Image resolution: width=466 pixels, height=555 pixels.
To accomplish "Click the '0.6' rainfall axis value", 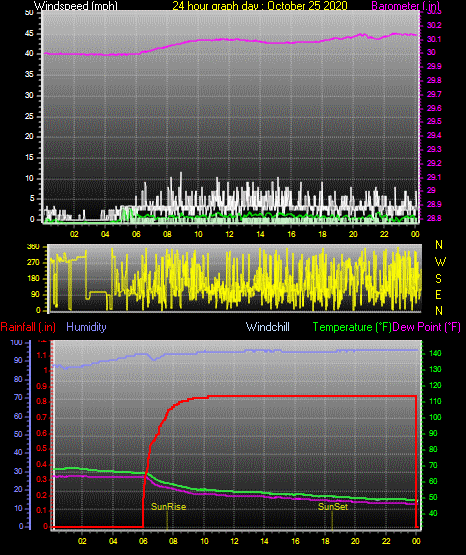I will [42, 433].
